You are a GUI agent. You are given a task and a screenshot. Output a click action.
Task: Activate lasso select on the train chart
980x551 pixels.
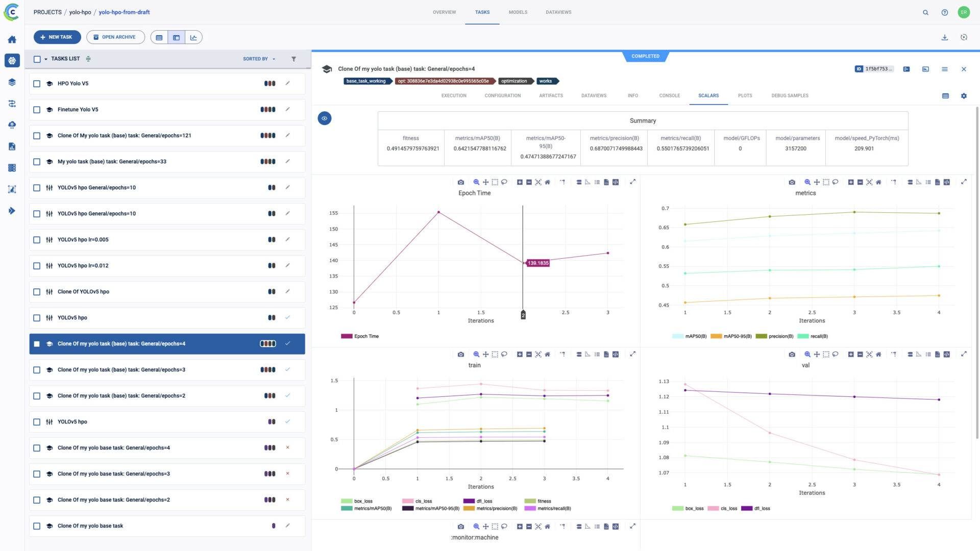pos(504,354)
